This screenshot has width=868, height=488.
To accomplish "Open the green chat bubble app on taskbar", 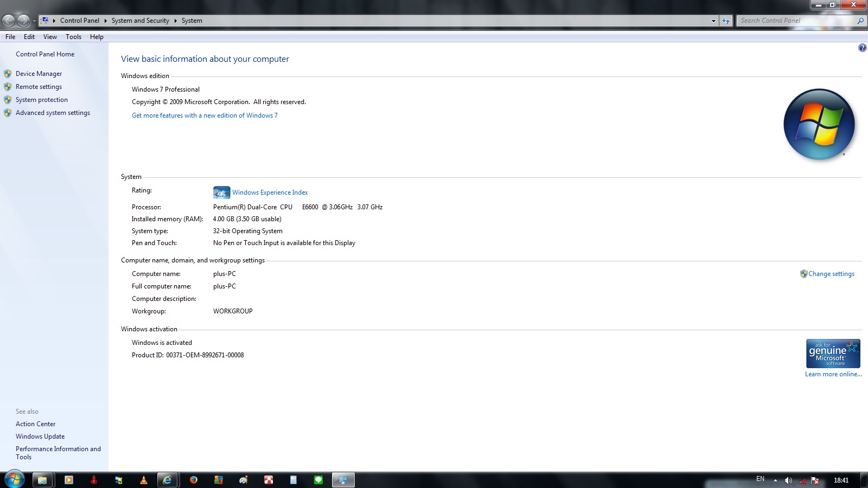I will 318,480.
